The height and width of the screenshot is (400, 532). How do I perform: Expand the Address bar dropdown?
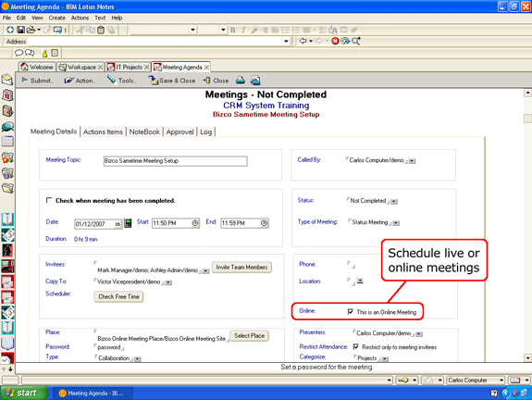coord(286,42)
